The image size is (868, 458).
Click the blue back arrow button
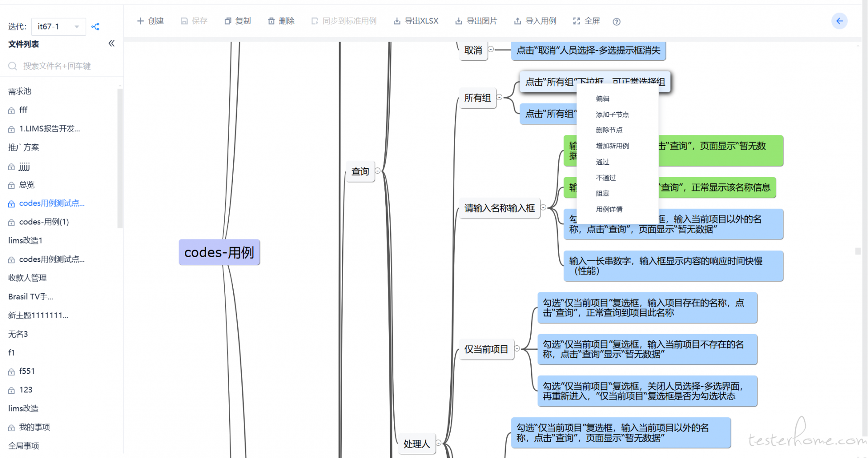[x=839, y=21]
